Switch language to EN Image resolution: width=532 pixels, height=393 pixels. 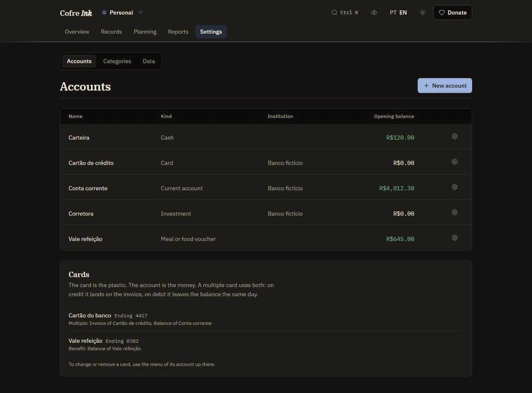(403, 12)
